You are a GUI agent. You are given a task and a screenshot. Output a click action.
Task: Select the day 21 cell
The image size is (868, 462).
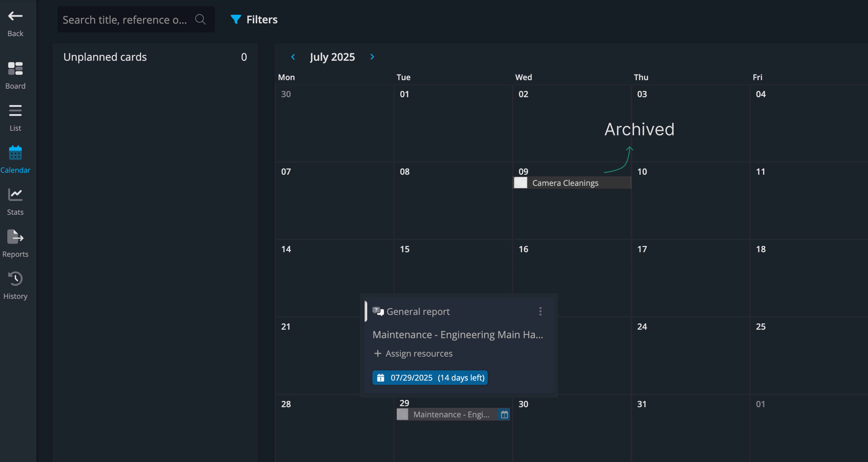318,356
